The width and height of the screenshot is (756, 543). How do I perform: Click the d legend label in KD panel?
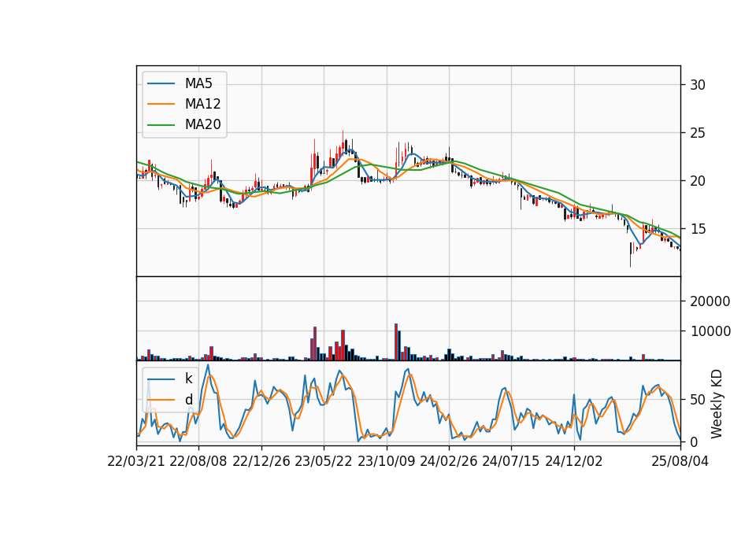point(188,400)
